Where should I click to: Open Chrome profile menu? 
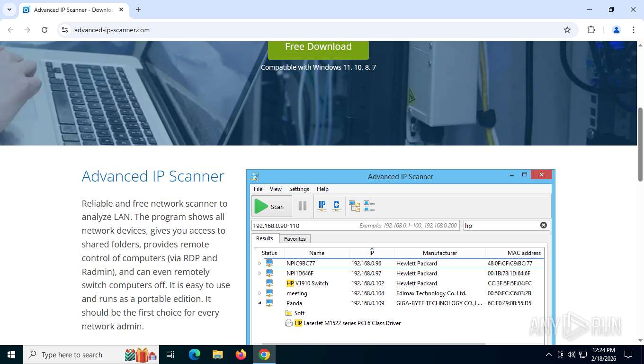tap(617, 30)
